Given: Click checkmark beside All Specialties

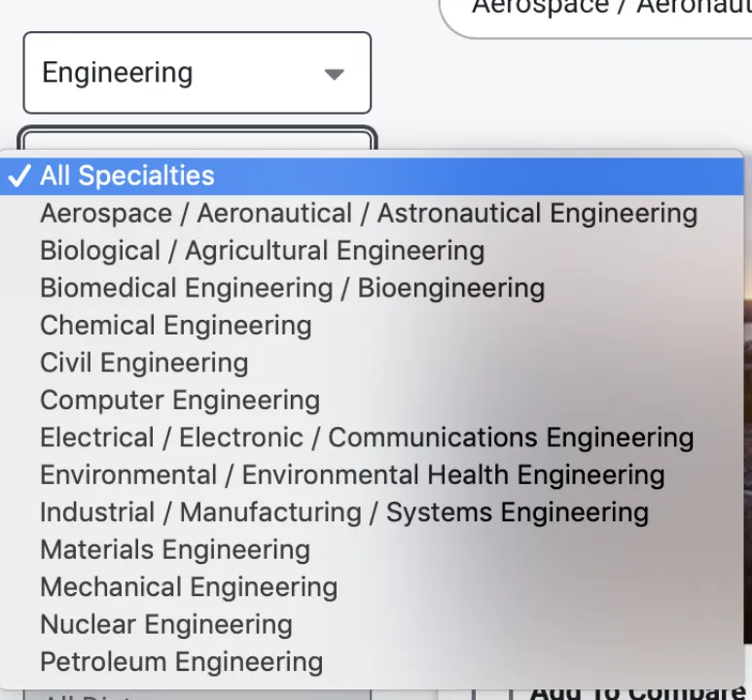Looking at the screenshot, I should click(19, 175).
